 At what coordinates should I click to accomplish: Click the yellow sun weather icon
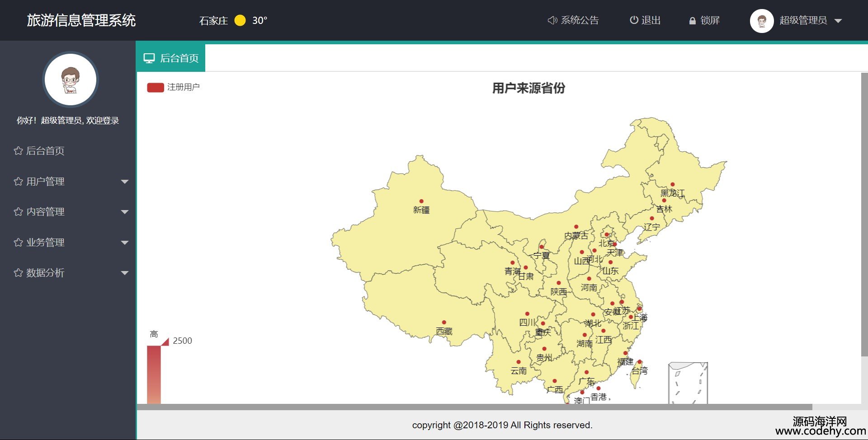tap(240, 20)
